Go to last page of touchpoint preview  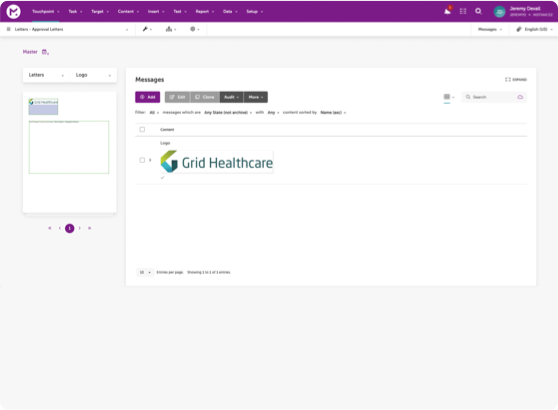(90, 228)
